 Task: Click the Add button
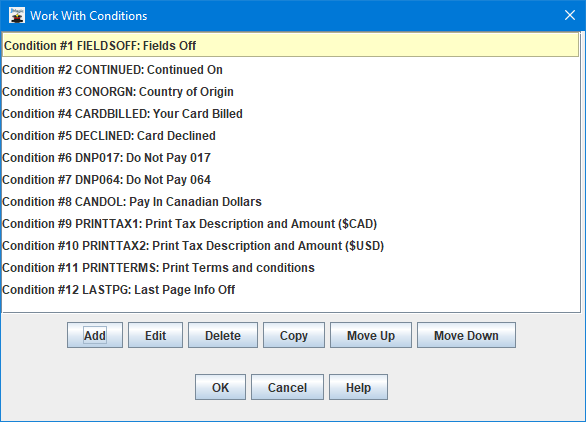point(95,335)
